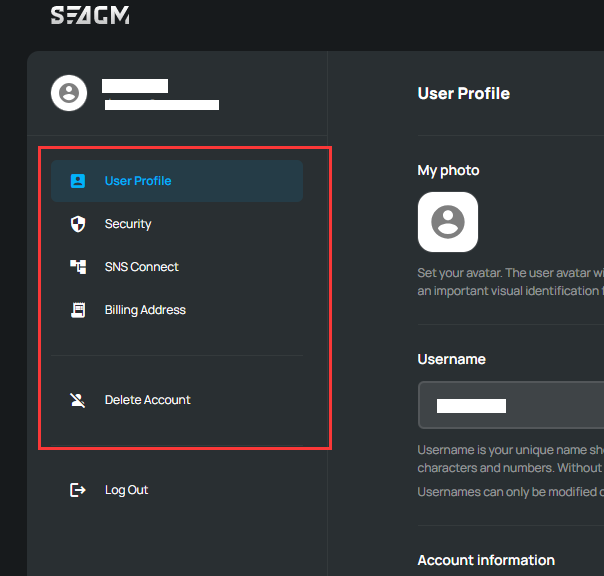The width and height of the screenshot is (604, 576).
Task: Click the Log Out exit icon
Action: (x=78, y=490)
